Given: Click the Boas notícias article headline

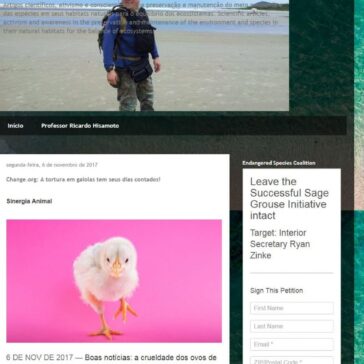Looking at the screenshot, I should [150, 358].
